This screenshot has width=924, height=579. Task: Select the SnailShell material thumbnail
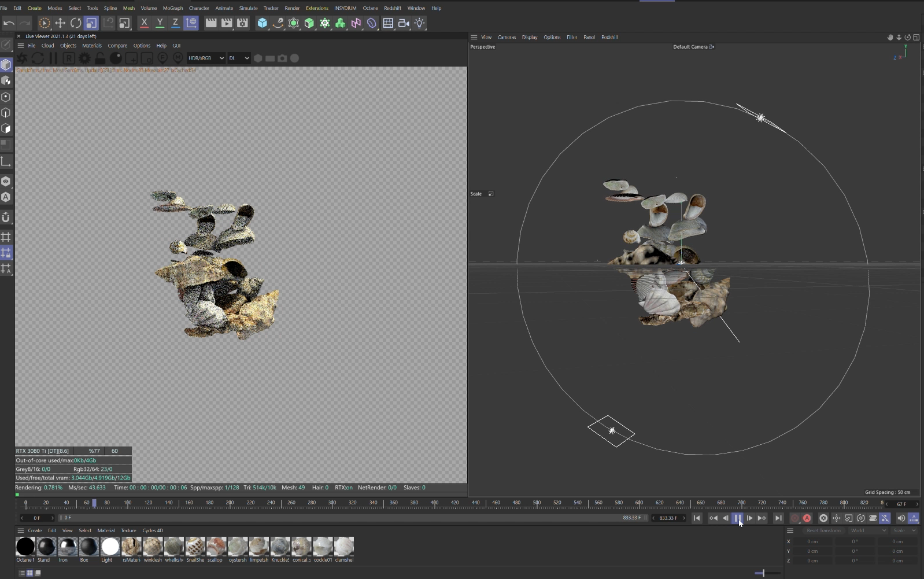pos(195,547)
